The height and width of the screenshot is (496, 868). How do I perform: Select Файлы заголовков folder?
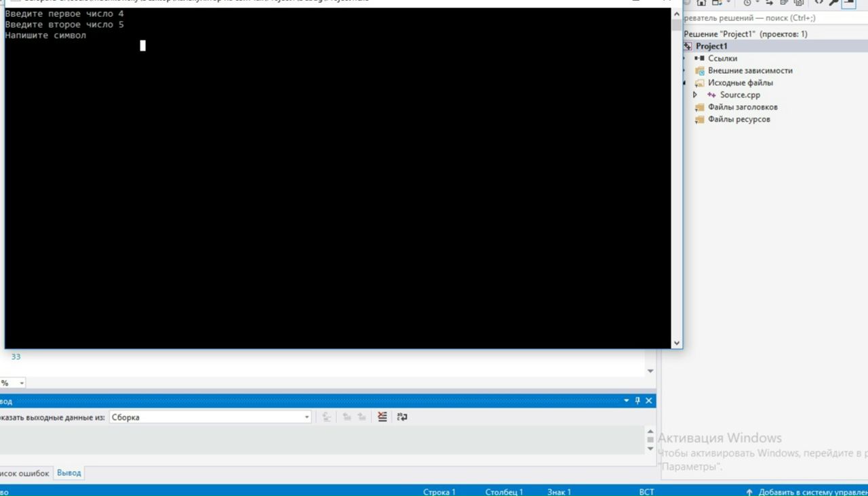pos(743,107)
